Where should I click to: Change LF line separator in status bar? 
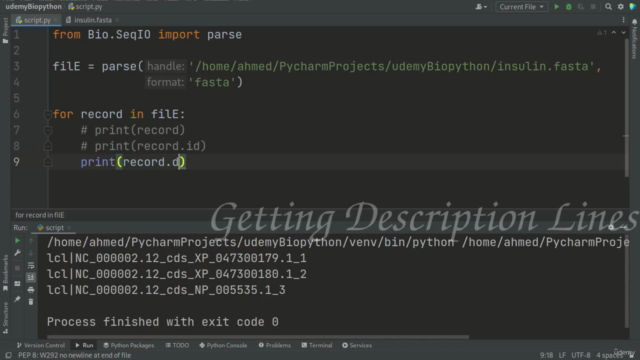point(562,355)
